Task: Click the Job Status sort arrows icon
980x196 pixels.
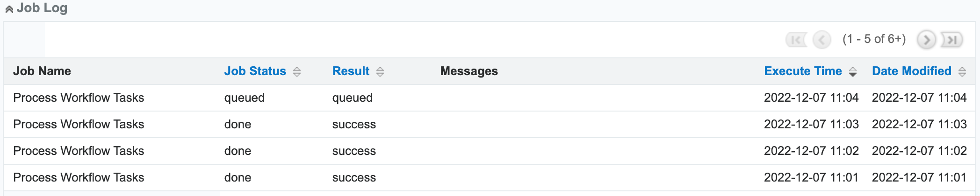Action: click(x=297, y=72)
